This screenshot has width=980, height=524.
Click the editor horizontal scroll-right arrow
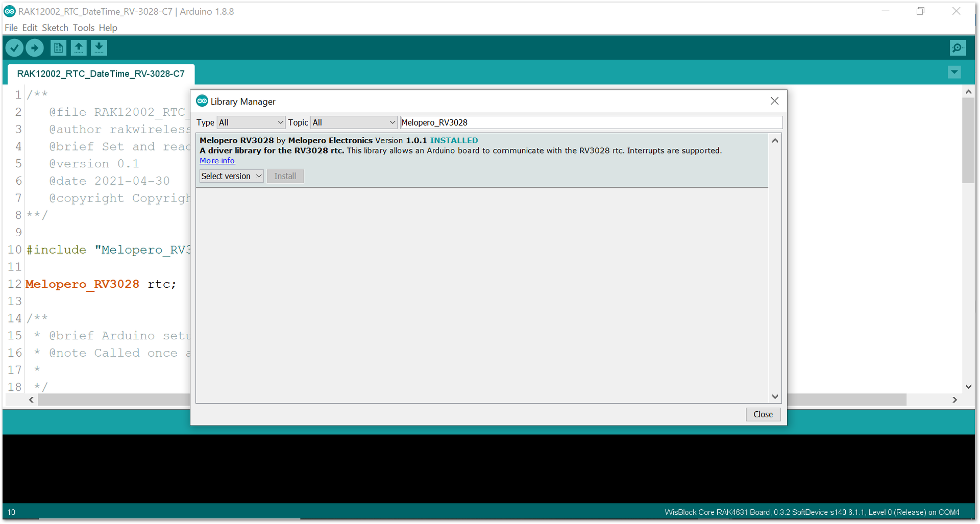pyautogui.click(x=954, y=400)
